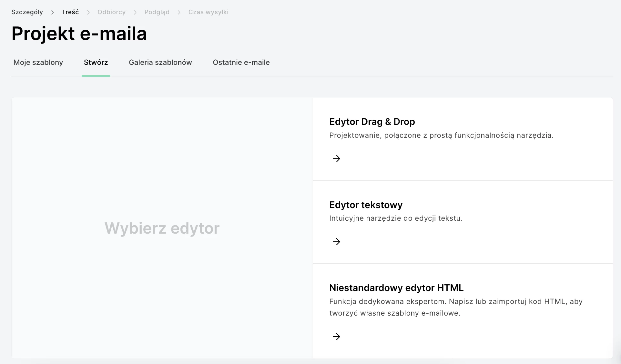
Task: Switch to Galeria szablonów tab
Action: coord(160,62)
